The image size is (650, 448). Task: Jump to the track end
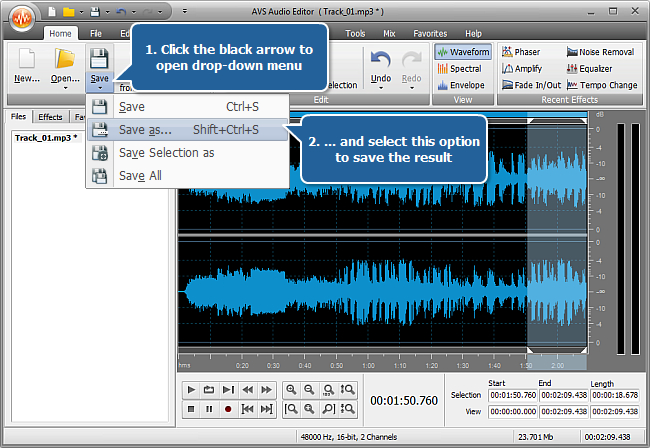click(267, 409)
